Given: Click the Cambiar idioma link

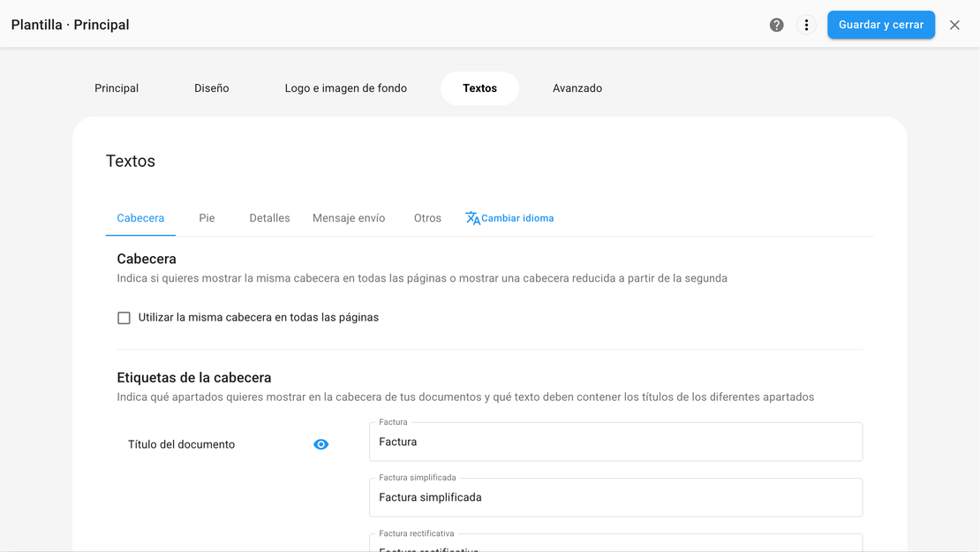Looking at the screenshot, I should pyautogui.click(x=517, y=218).
